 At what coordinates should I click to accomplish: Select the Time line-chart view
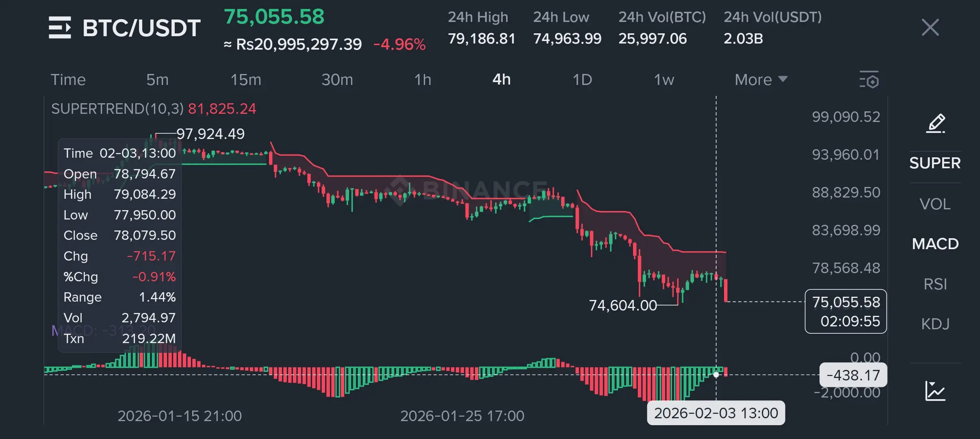pyautogui.click(x=68, y=80)
